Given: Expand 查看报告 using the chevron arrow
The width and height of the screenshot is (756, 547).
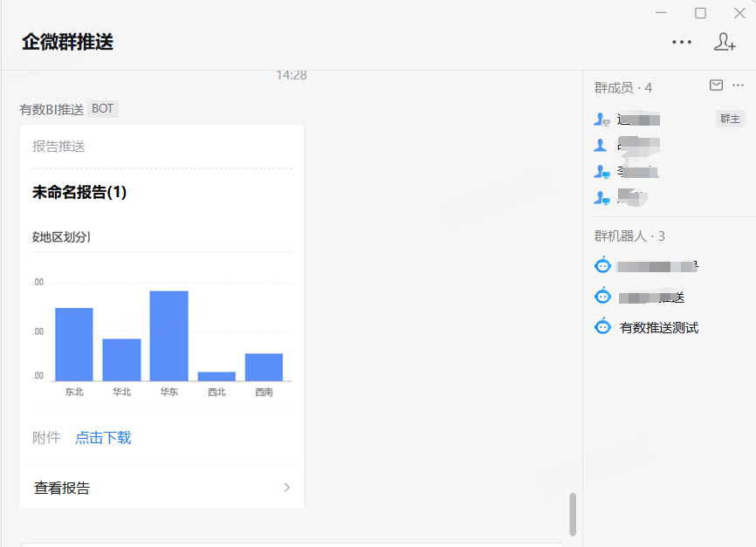Looking at the screenshot, I should (x=286, y=488).
